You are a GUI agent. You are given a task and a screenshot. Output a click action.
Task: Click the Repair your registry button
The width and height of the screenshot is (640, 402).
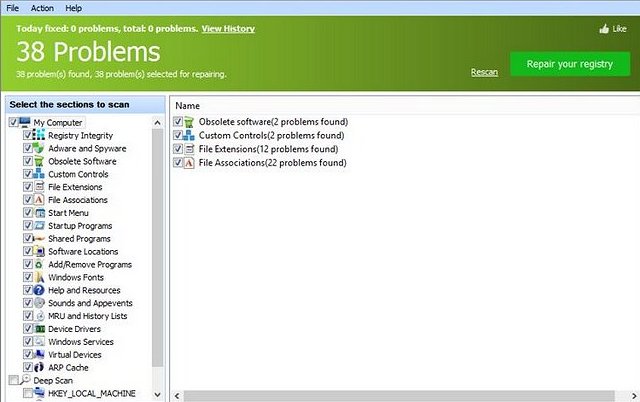(x=569, y=64)
